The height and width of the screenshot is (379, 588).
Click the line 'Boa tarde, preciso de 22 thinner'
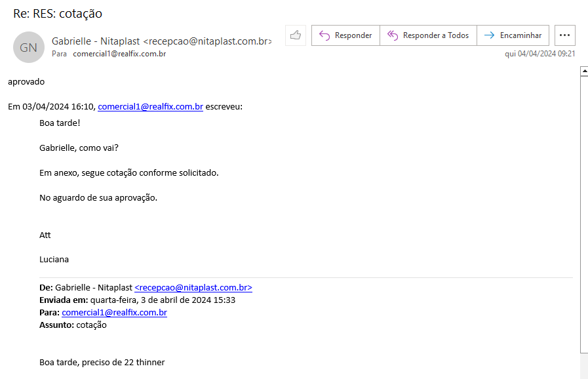click(x=102, y=362)
